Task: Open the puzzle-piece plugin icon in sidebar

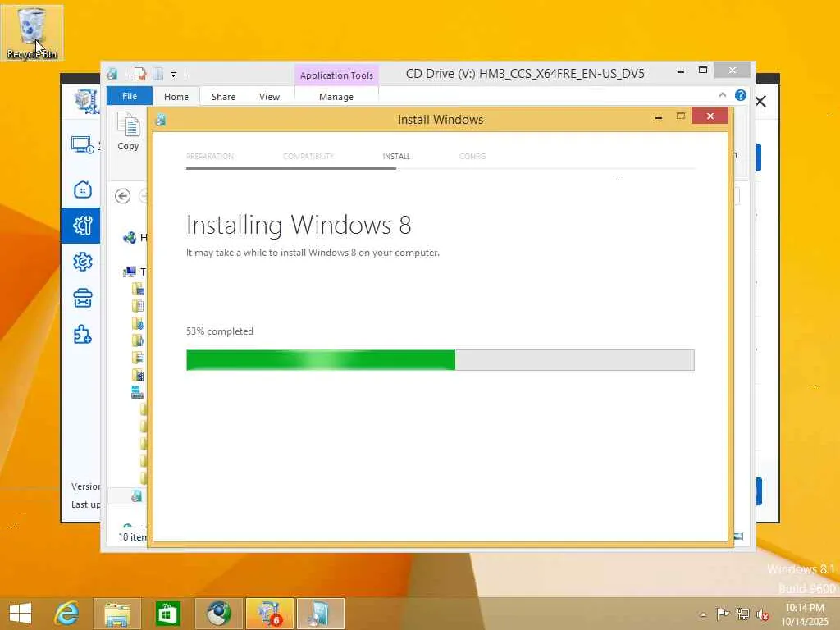Action: click(83, 335)
